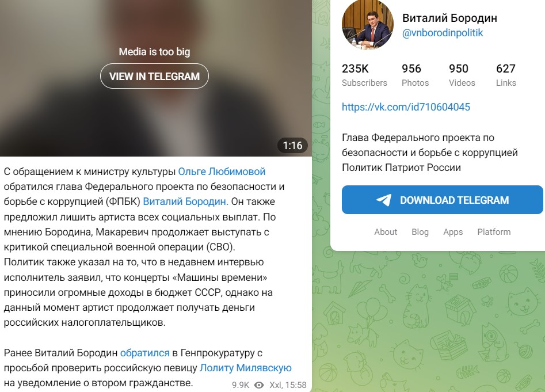This screenshot has width=545, height=392.
Task: Open the vk.com/id710604045 link
Action: (x=406, y=106)
